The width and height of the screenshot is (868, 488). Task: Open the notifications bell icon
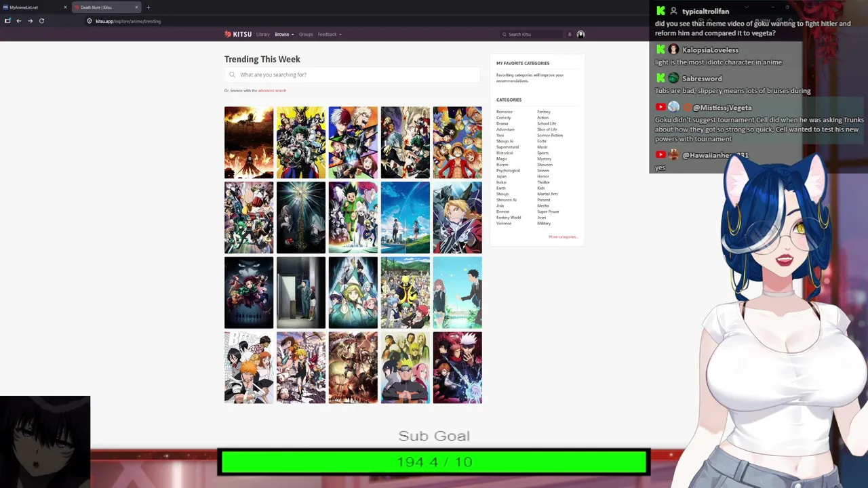pyautogui.click(x=570, y=34)
